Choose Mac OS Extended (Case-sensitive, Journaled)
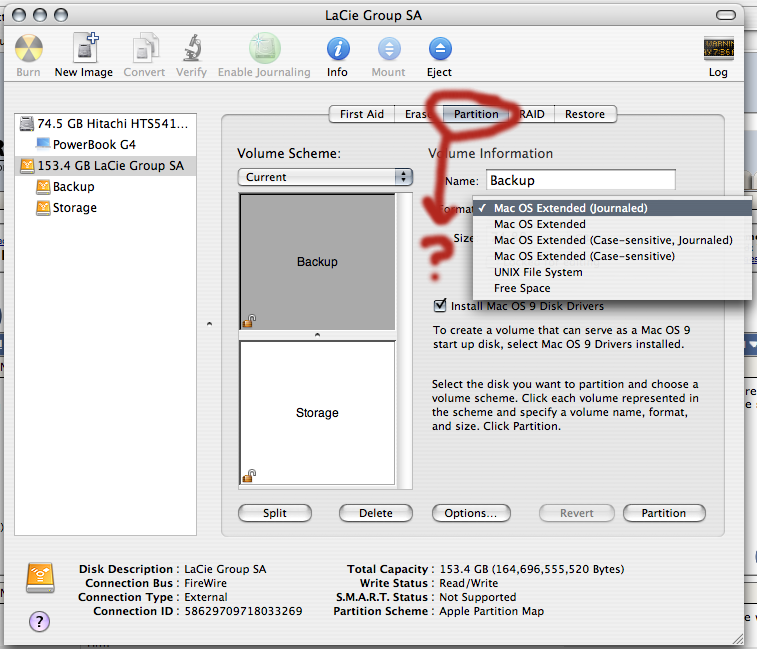The width and height of the screenshot is (757, 649). pos(612,240)
